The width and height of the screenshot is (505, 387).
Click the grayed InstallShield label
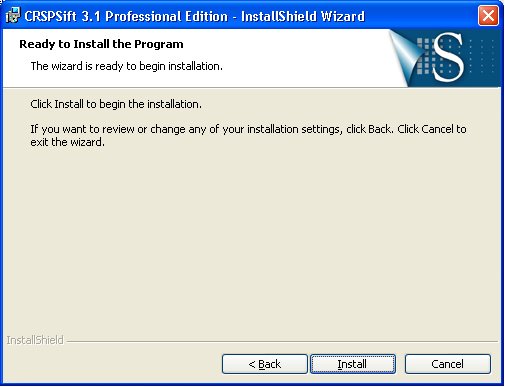[35, 340]
